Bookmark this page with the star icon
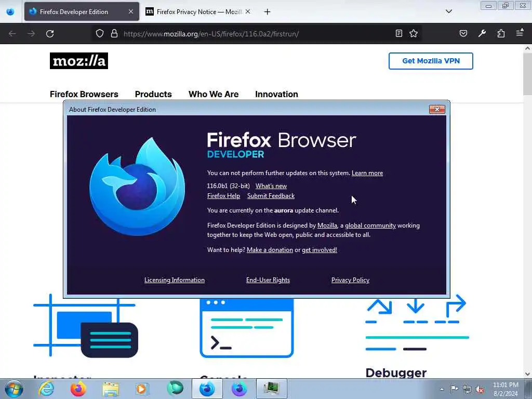This screenshot has height=399, width=532. tap(413, 33)
